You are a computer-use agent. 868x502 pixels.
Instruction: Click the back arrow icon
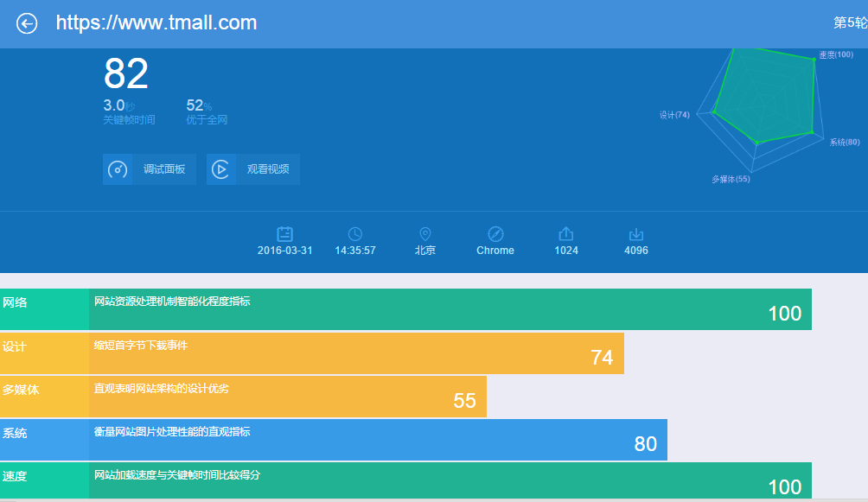(27, 23)
